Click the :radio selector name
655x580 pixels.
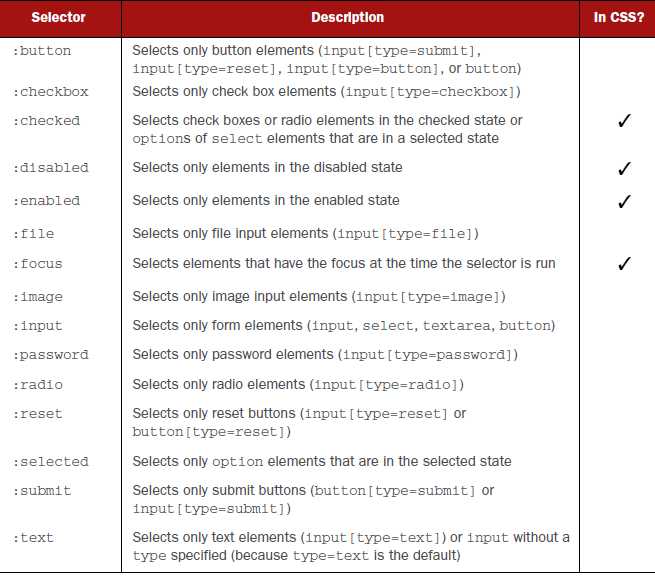38,385
